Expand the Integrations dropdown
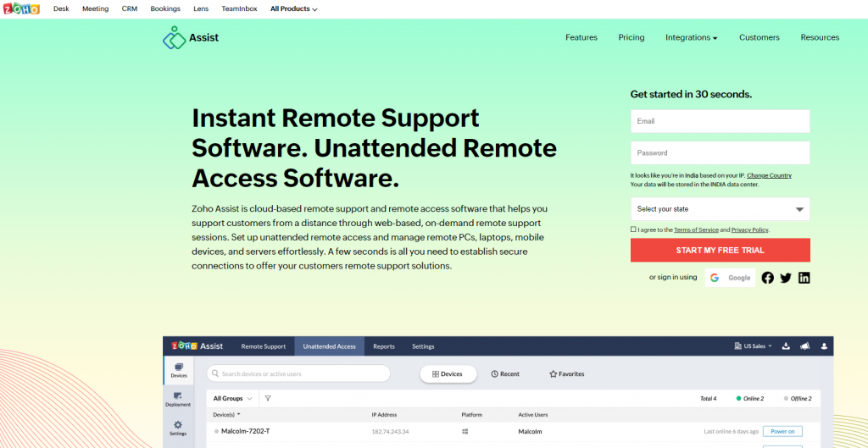 coord(691,37)
